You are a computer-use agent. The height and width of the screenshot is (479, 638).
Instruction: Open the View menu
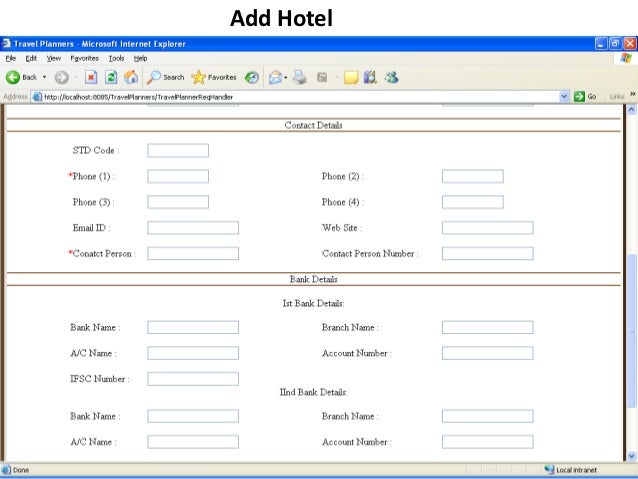pos(52,58)
